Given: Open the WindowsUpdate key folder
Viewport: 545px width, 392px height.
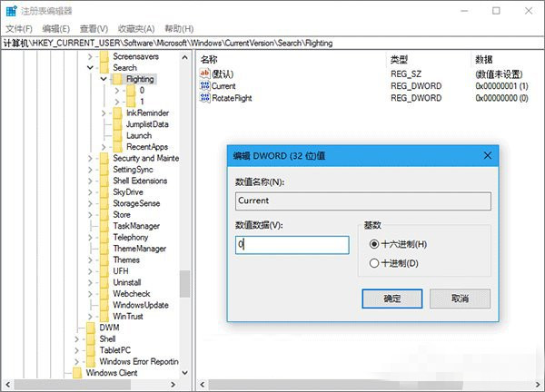Looking at the screenshot, I should (x=104, y=304).
